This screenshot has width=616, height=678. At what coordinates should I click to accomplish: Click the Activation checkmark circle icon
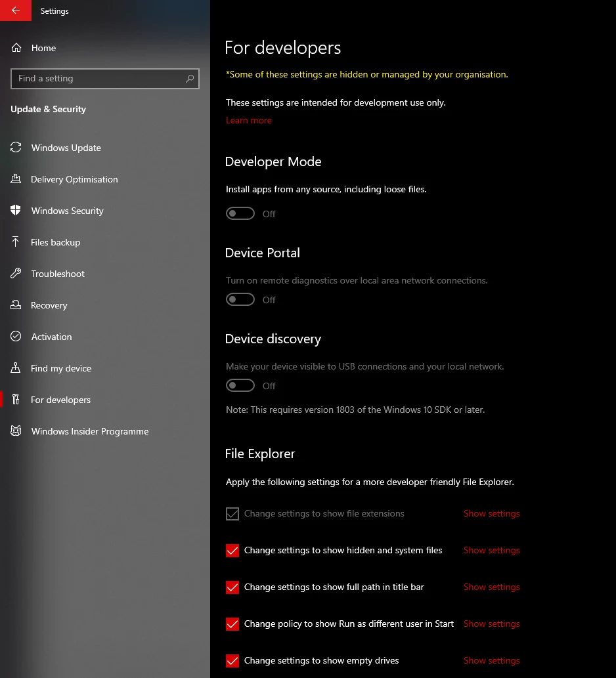click(16, 337)
